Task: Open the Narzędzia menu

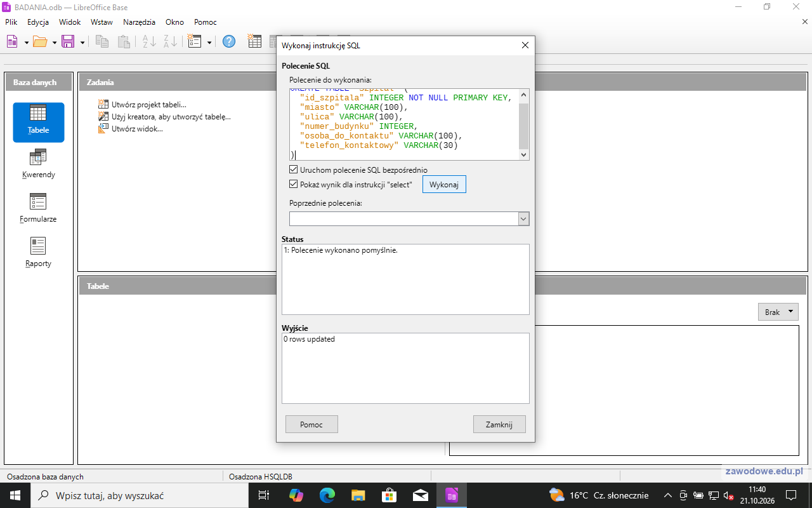Action: pyautogui.click(x=139, y=22)
